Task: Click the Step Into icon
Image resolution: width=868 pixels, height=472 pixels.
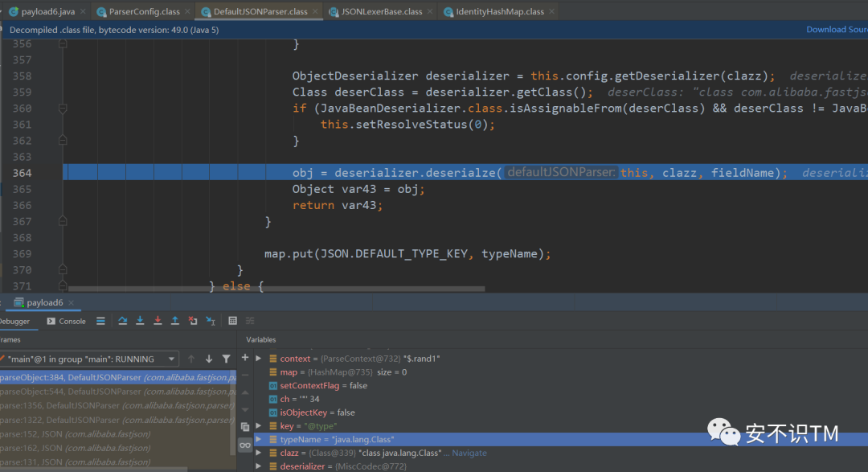Action: click(x=140, y=321)
